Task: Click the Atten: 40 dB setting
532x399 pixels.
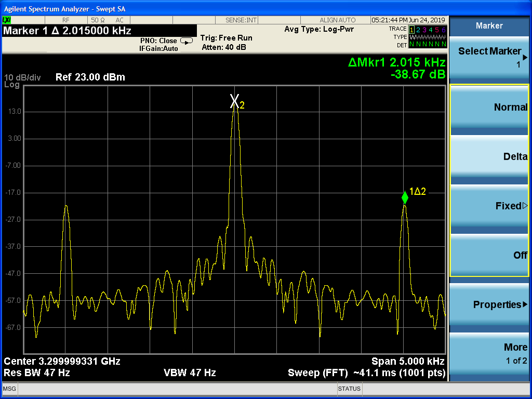Action: click(223, 47)
